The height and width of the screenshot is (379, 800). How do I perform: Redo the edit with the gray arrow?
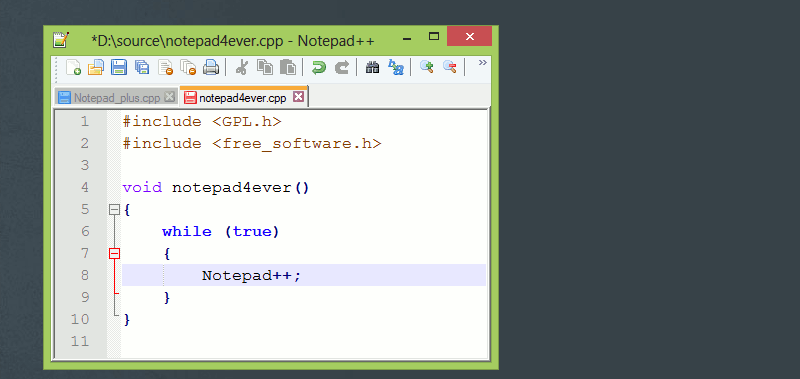(342, 67)
